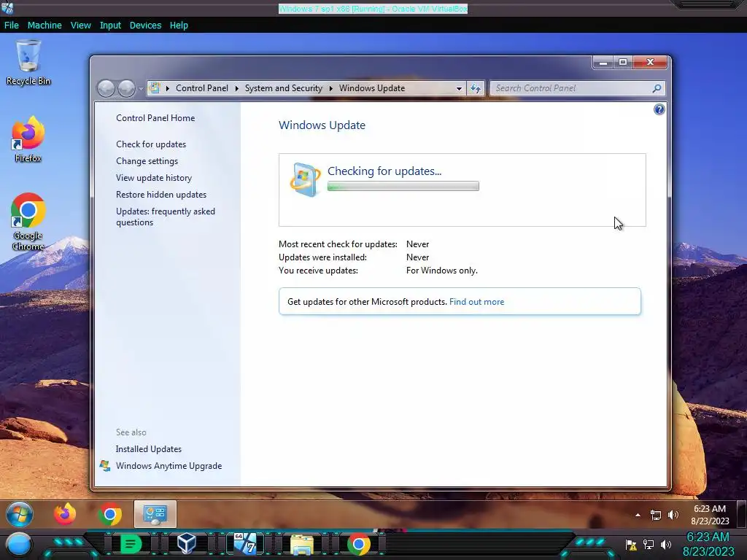Viewport: 747px width, 560px height.
Task: Open the VirtualBox File menu
Action: coord(12,26)
